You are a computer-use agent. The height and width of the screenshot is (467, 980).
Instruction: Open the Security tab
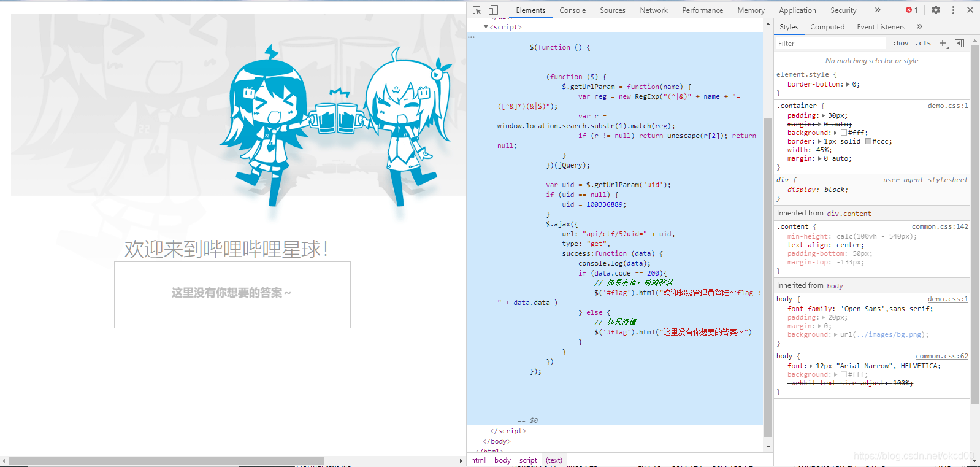pos(843,10)
